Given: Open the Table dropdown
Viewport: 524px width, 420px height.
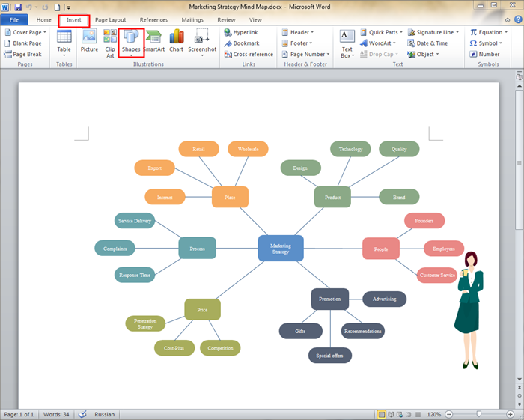Looking at the screenshot, I should click(x=64, y=41).
